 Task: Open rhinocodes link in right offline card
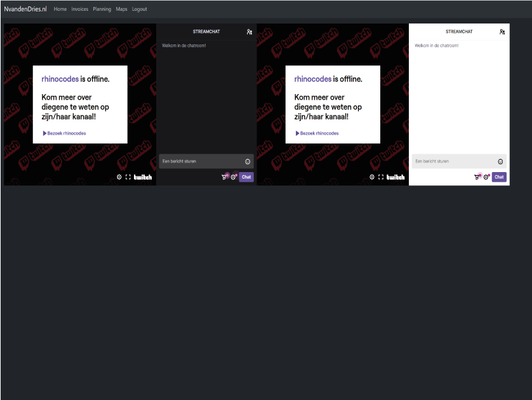point(313,79)
